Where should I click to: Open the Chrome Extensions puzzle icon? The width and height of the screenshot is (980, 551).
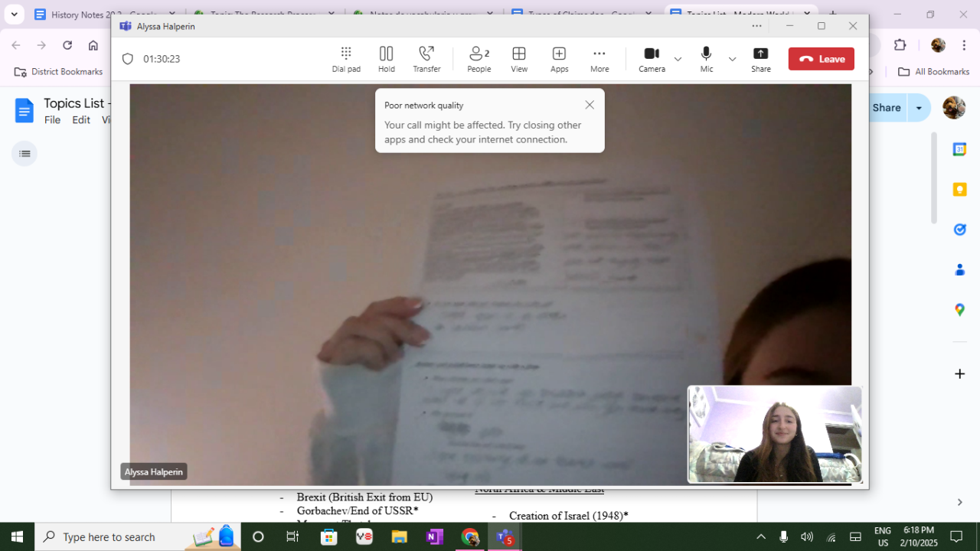click(x=900, y=45)
